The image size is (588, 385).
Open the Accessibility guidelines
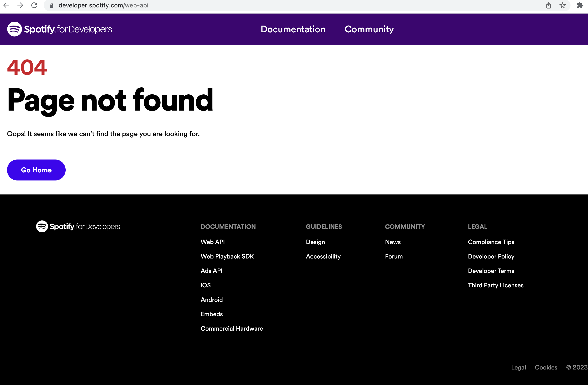323,256
